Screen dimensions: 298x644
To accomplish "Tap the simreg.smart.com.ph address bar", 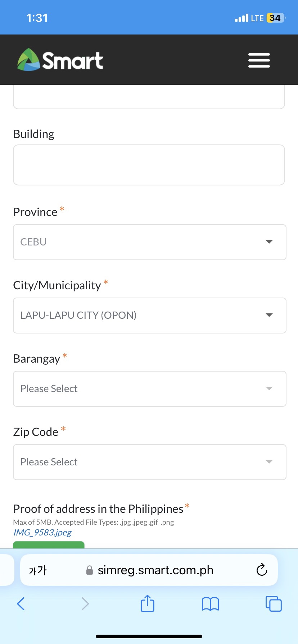I will 149,570.
